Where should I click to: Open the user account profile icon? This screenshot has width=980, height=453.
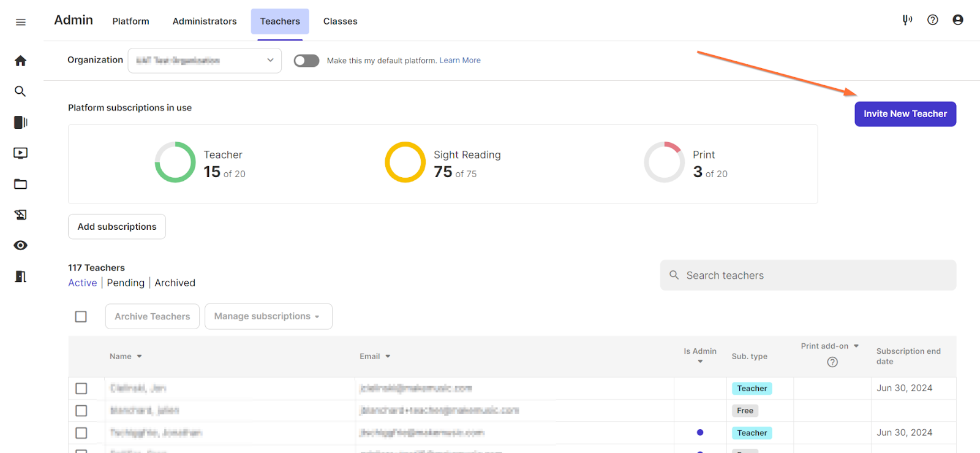pyautogui.click(x=958, y=20)
